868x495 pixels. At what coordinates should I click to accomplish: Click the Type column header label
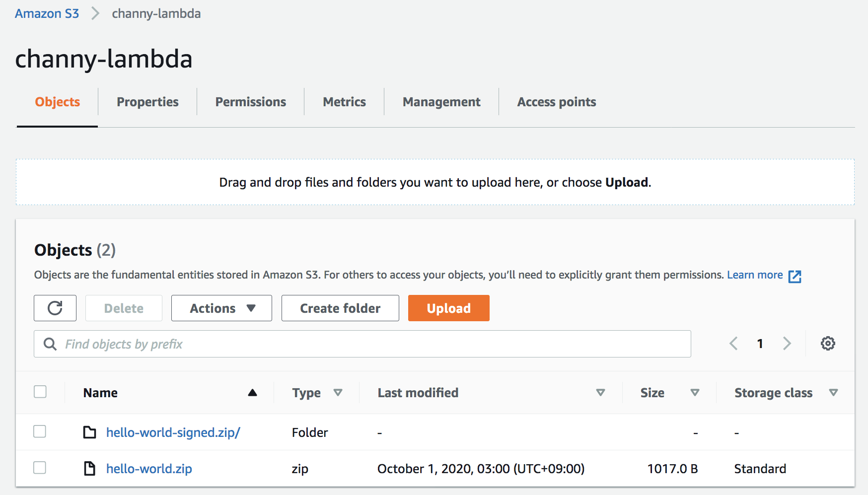(x=306, y=393)
